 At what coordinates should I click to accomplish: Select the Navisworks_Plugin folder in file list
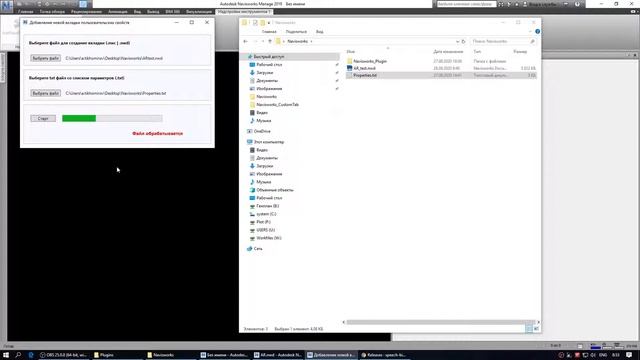tap(370, 61)
